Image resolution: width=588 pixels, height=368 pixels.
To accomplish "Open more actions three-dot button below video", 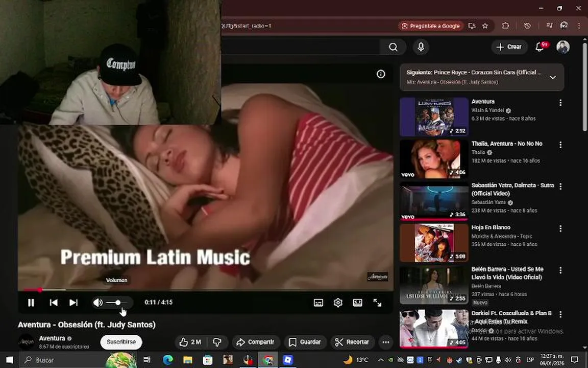I will pyautogui.click(x=385, y=342).
